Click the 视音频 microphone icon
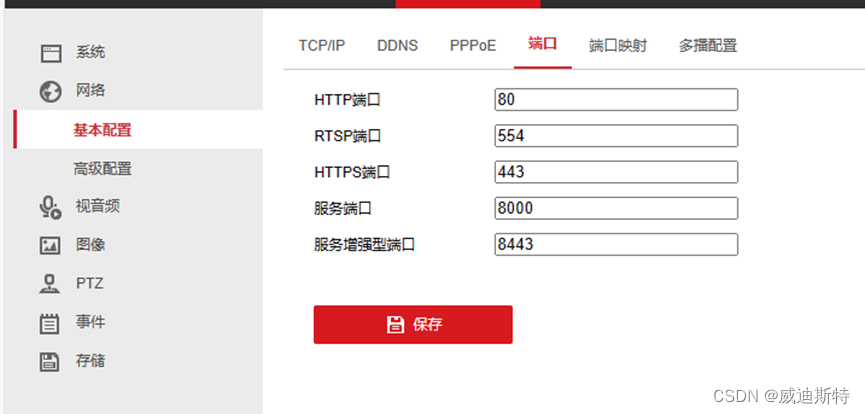This screenshot has width=865, height=414. tap(50, 208)
